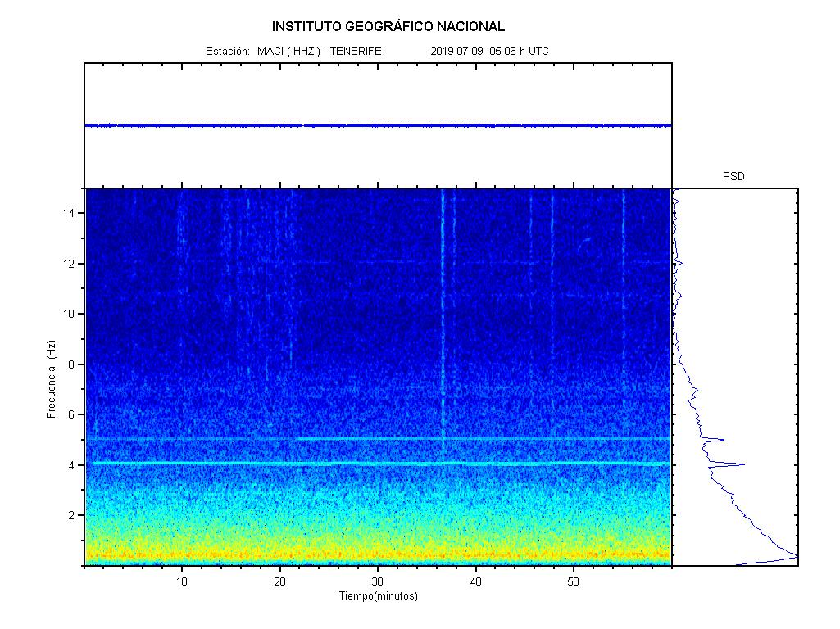Click the 10 minute tick label on time axis

pos(182,581)
